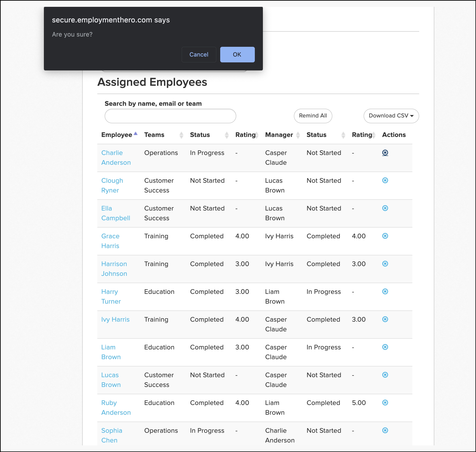
Task: Click the remove icon for Lucas Brown
Action: [385, 375]
